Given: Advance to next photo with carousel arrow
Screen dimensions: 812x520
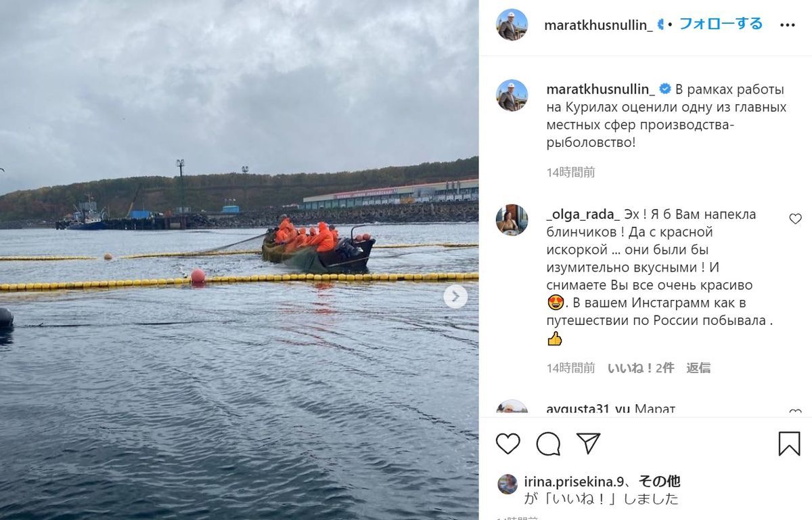Looking at the screenshot, I should pyautogui.click(x=455, y=297).
